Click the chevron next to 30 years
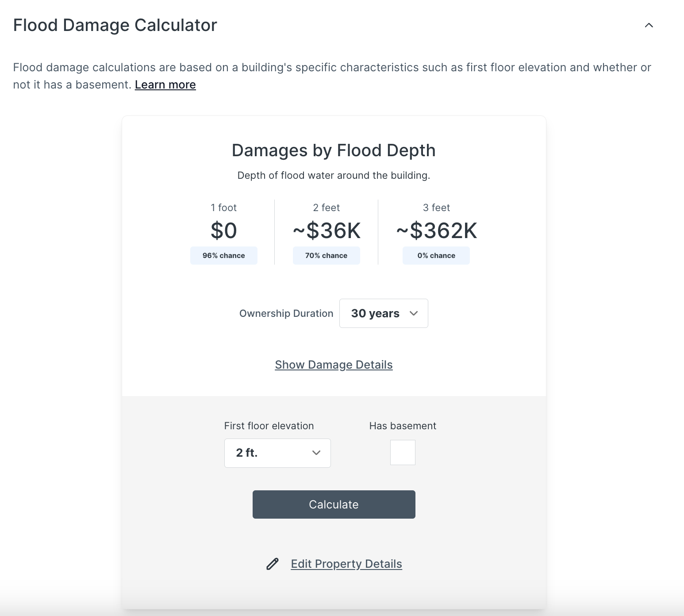 [x=414, y=313]
